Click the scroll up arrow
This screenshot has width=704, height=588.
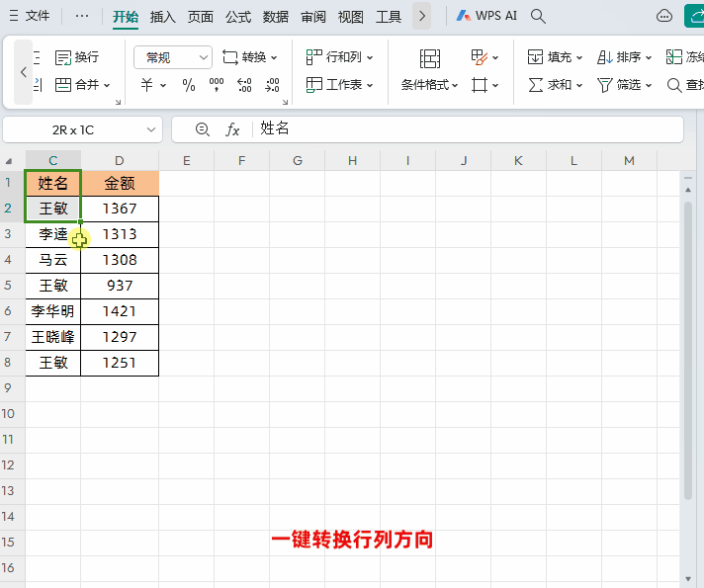pos(688,191)
